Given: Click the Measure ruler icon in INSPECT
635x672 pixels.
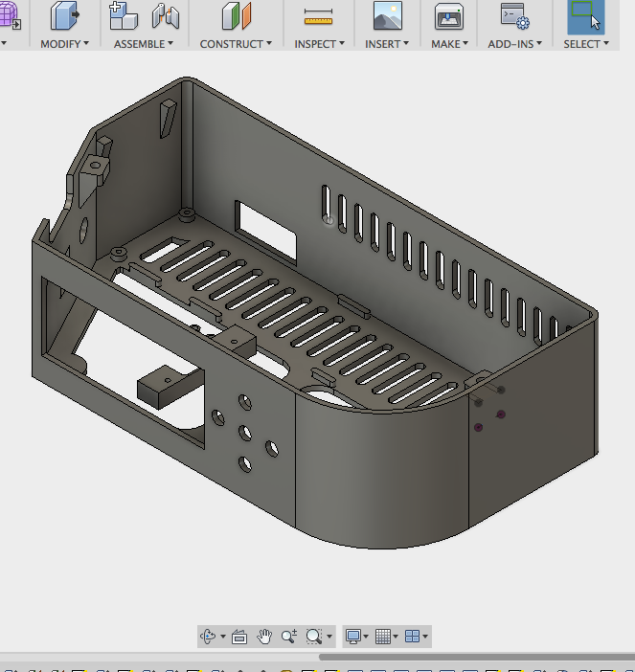Looking at the screenshot, I should tap(318, 17).
